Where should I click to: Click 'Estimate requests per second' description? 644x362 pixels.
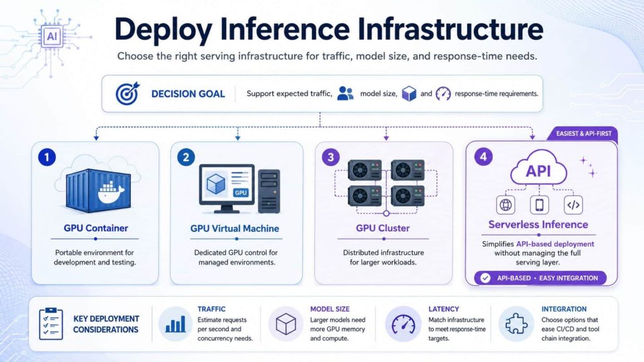(225, 329)
